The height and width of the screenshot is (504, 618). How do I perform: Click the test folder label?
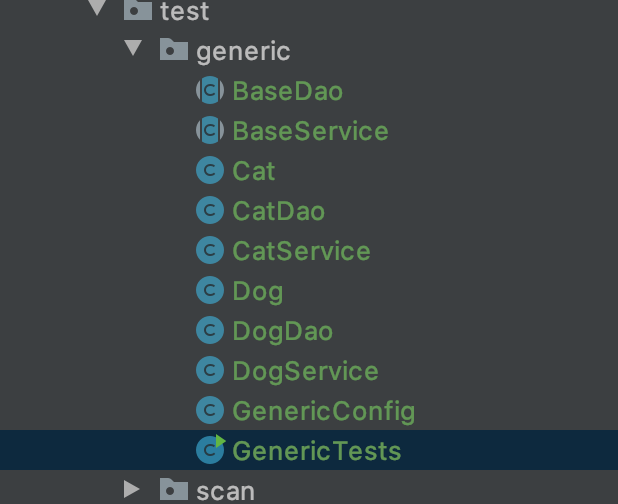[x=184, y=11]
